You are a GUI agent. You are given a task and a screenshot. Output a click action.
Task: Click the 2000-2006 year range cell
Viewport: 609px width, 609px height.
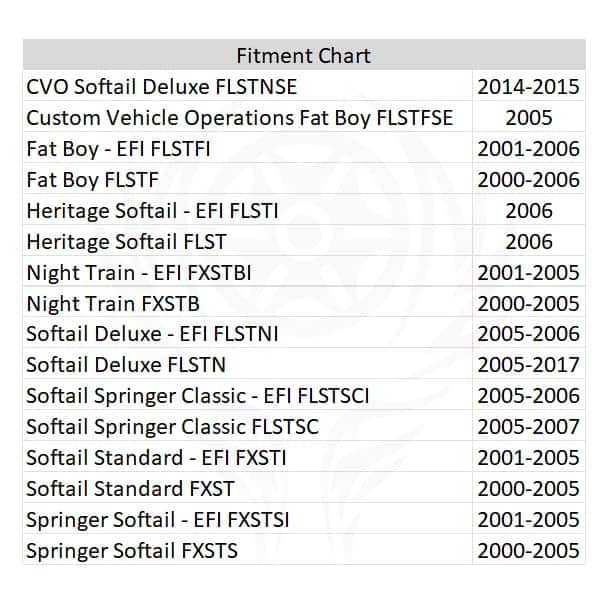tap(528, 180)
